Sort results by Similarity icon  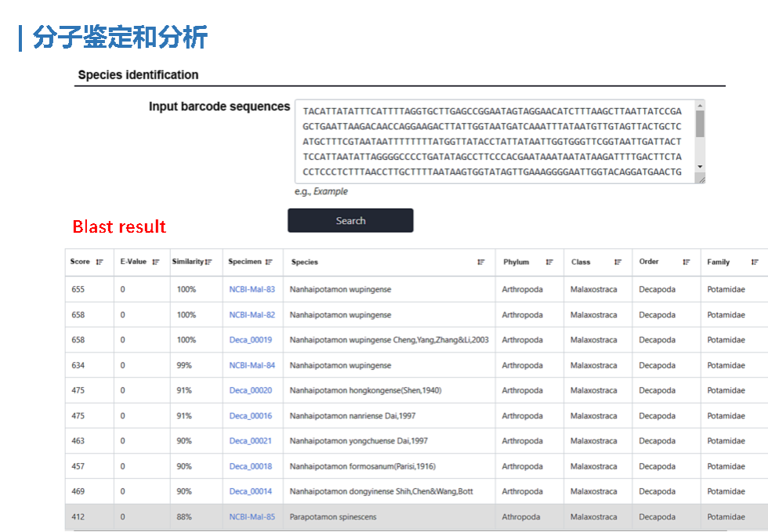pos(208,262)
